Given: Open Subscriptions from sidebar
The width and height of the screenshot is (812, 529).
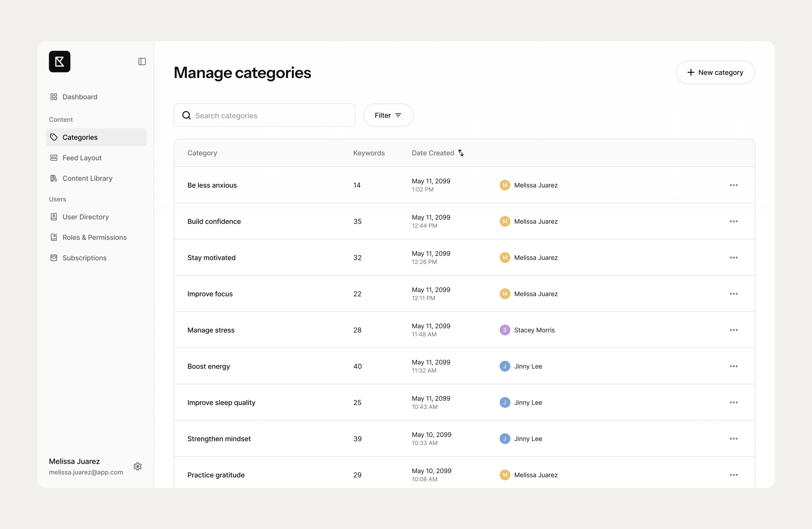Looking at the screenshot, I should (x=84, y=258).
